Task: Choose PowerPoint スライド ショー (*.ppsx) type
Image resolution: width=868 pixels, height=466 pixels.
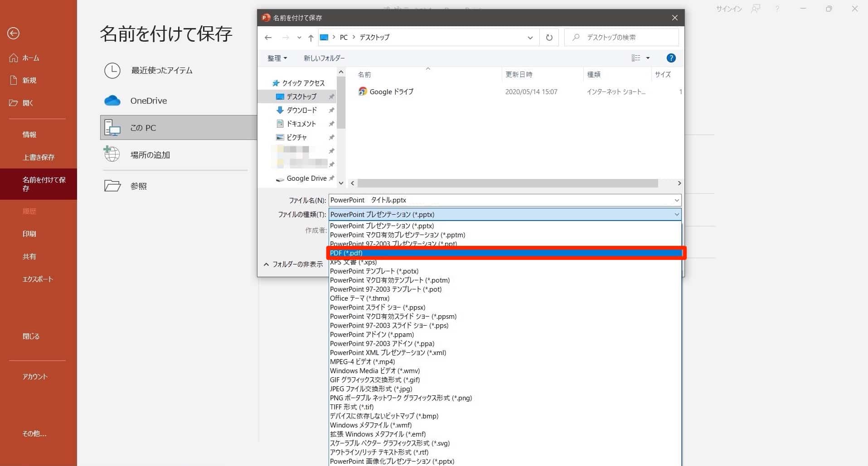Action: pyautogui.click(x=505, y=307)
